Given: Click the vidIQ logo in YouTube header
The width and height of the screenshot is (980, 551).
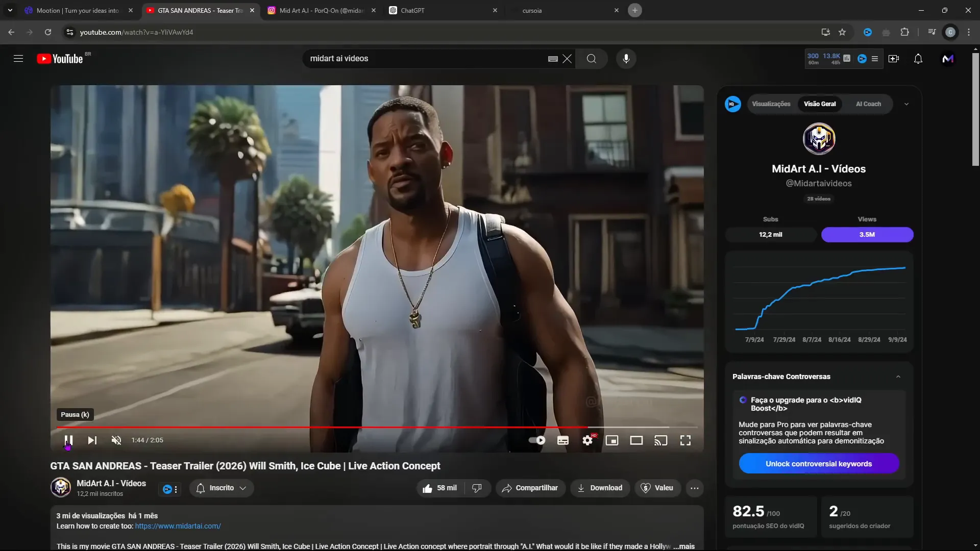Looking at the screenshot, I should coord(862,59).
